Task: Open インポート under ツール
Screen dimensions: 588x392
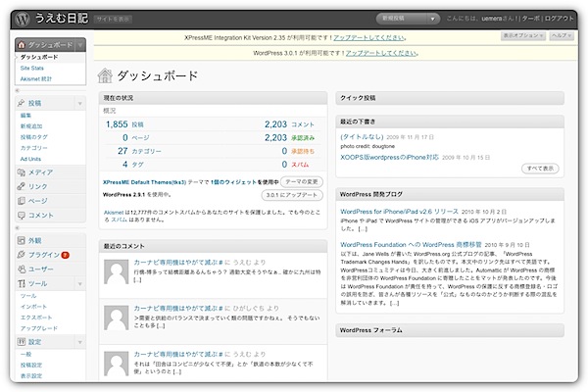Action: coord(33,307)
